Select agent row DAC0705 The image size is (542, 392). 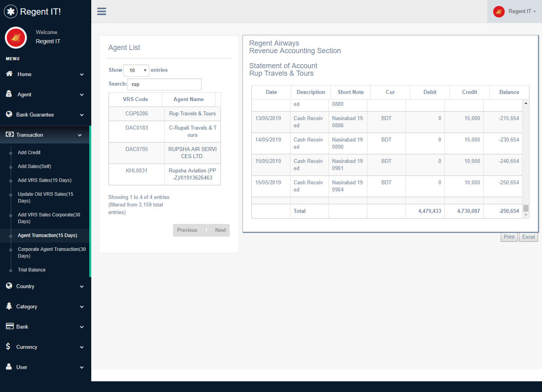[165, 153]
